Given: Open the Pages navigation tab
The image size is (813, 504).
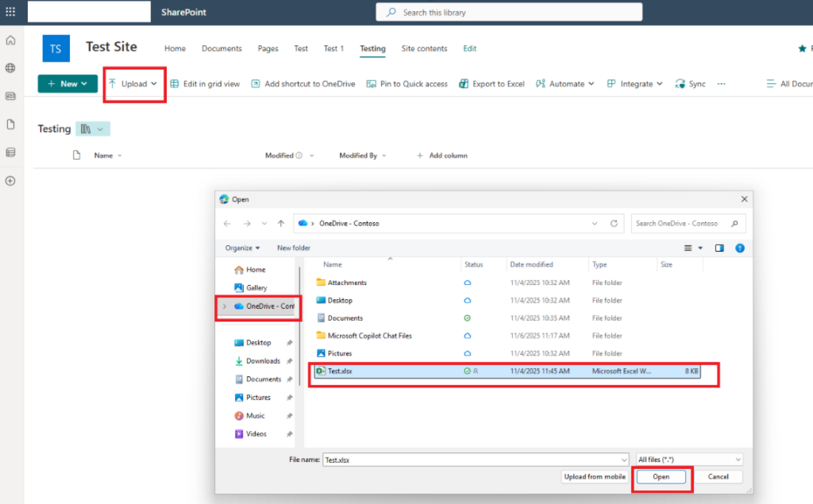Looking at the screenshot, I should click(x=268, y=48).
